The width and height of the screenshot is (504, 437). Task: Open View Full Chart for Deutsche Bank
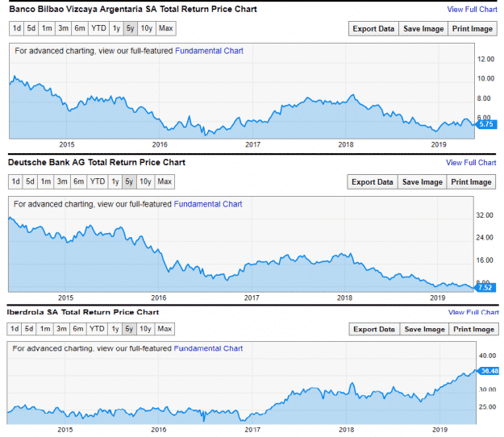click(471, 163)
